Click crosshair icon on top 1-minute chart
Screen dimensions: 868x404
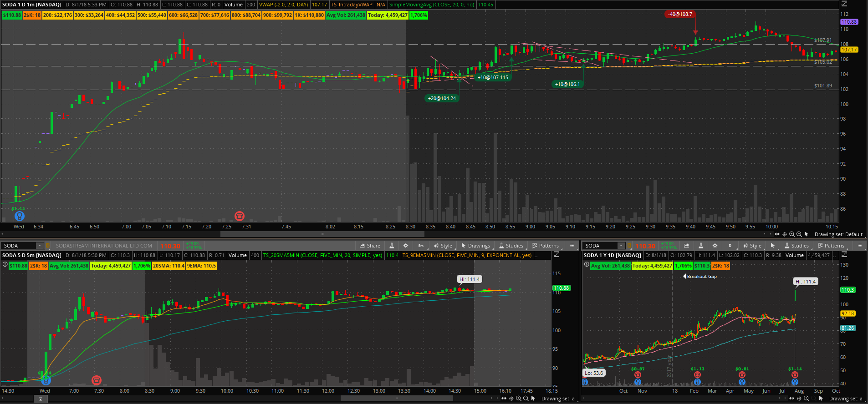click(x=784, y=234)
